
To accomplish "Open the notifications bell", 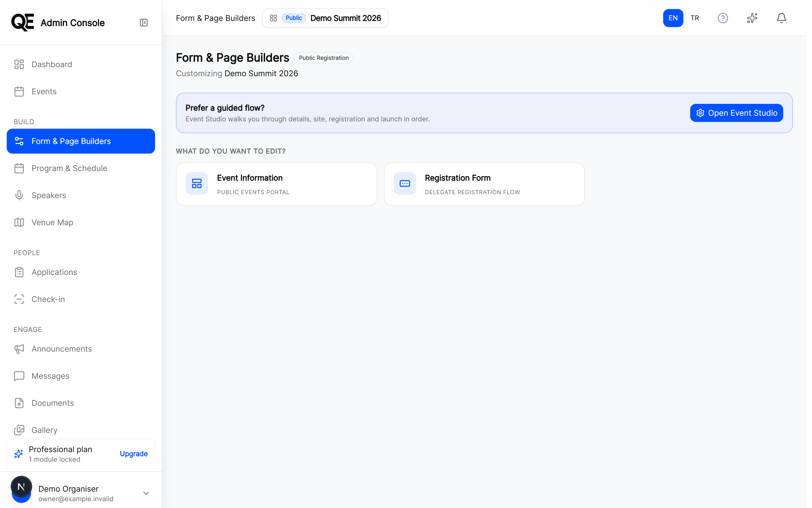I will tap(781, 18).
